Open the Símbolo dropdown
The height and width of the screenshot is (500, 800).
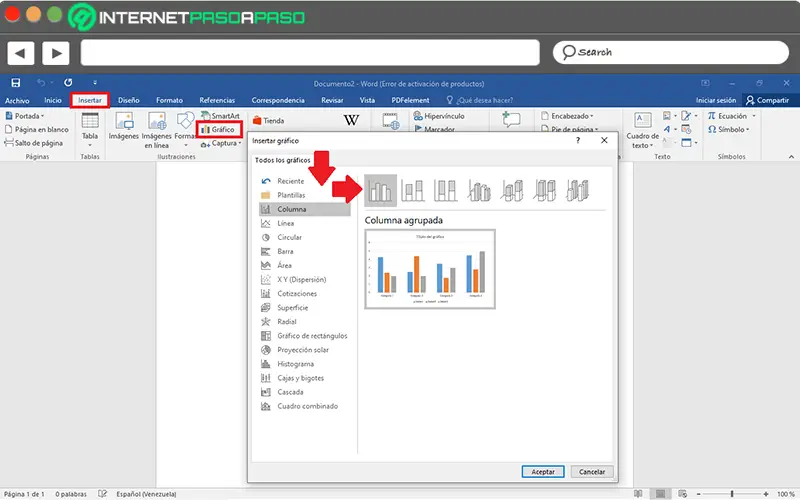click(x=729, y=130)
